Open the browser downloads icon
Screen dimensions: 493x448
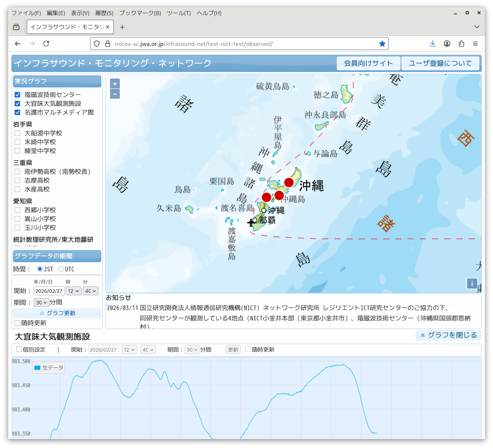pyautogui.click(x=433, y=44)
